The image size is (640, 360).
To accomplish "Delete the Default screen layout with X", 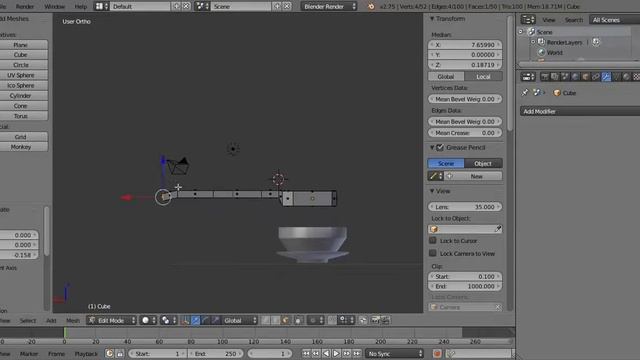I will pos(186,7).
